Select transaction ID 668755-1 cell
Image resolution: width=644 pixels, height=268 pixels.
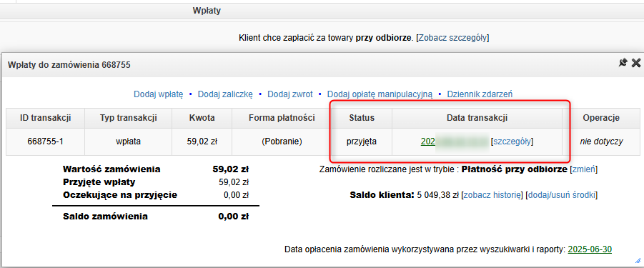point(45,142)
